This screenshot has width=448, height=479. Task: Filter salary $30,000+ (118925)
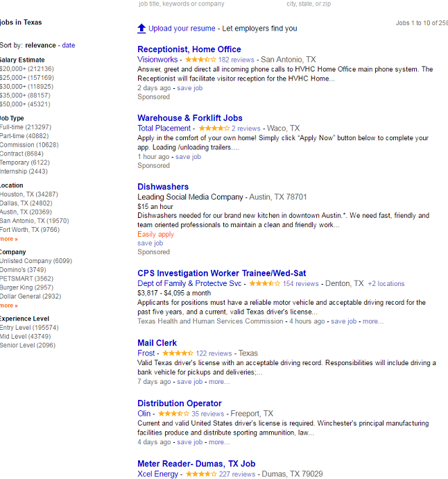pyautogui.click(x=27, y=87)
